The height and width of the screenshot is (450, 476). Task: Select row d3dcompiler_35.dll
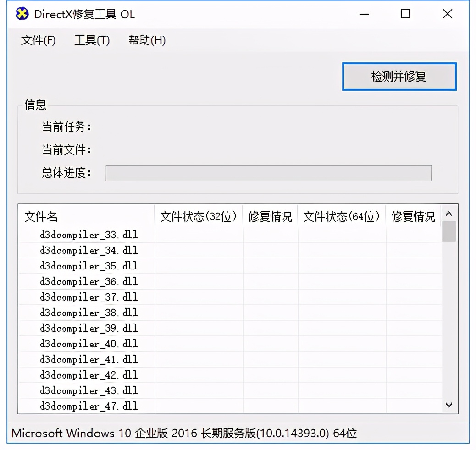pos(230,266)
